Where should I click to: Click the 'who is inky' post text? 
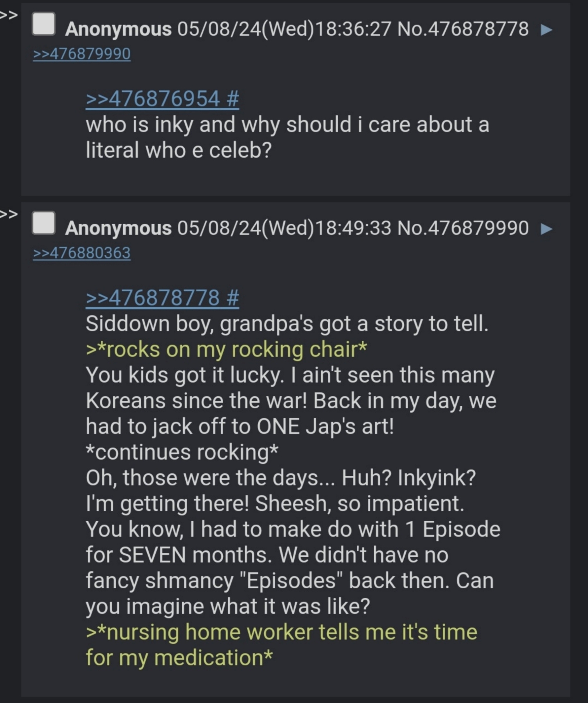287,137
